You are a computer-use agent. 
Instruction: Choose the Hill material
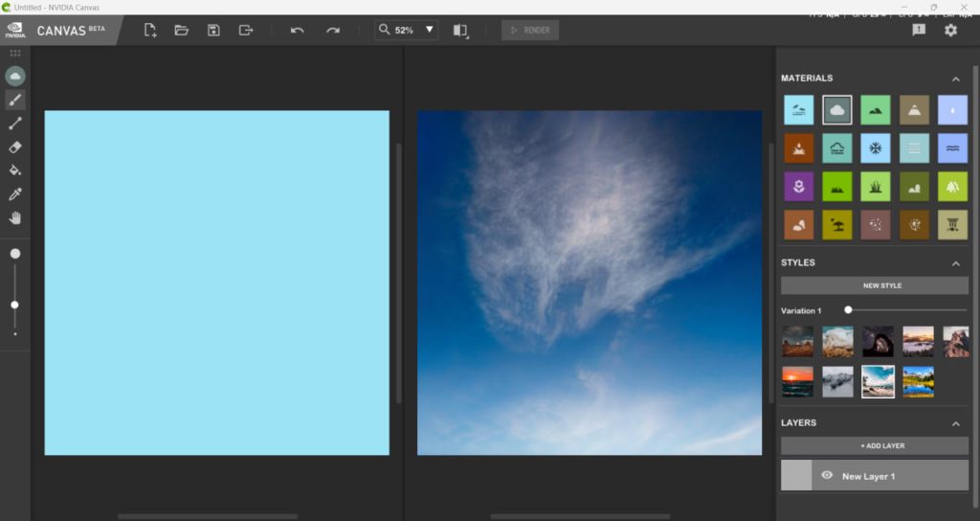[x=876, y=110]
